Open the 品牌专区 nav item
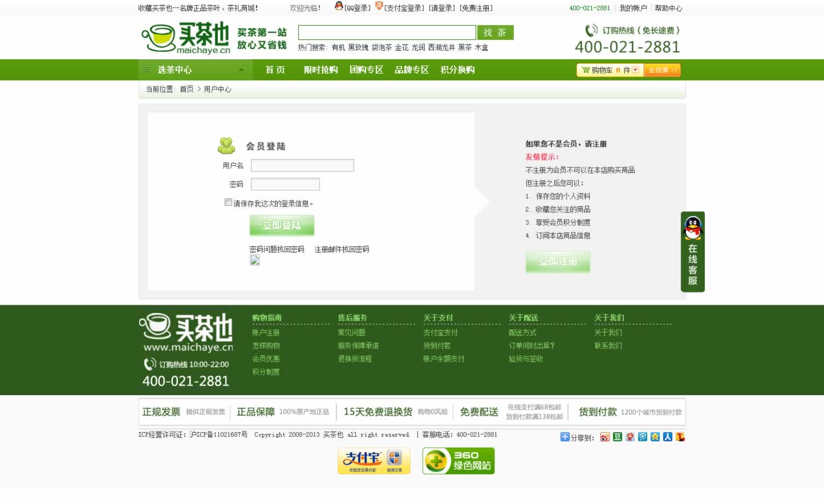 point(412,70)
